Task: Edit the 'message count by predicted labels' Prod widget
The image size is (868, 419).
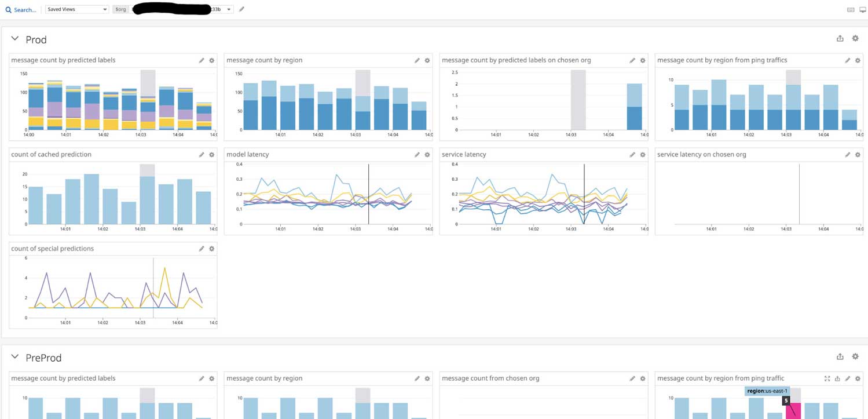Action: [202, 60]
